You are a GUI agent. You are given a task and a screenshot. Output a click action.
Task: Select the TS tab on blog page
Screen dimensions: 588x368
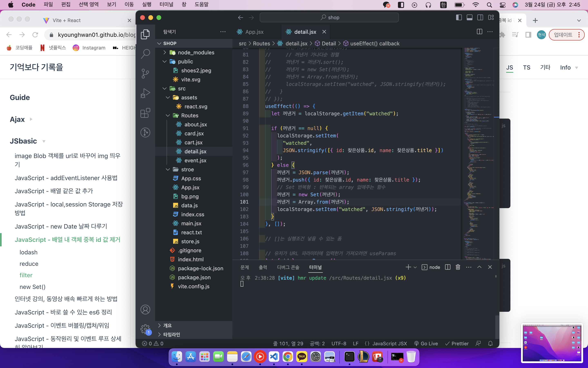[527, 67]
